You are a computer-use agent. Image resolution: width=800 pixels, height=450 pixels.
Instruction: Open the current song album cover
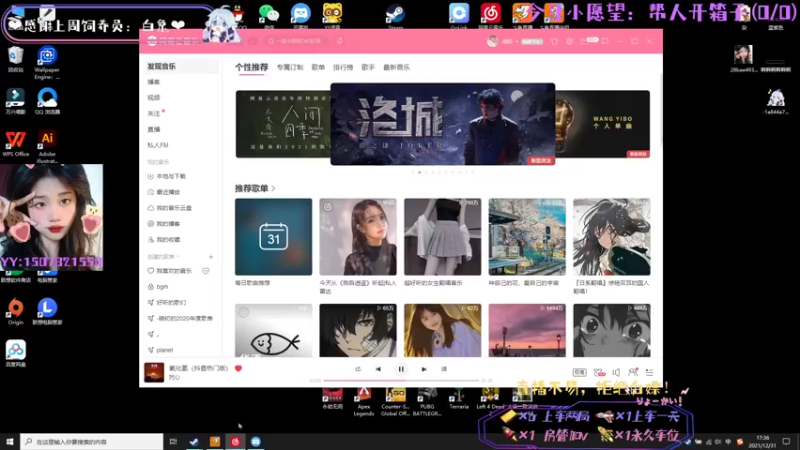[x=154, y=372]
